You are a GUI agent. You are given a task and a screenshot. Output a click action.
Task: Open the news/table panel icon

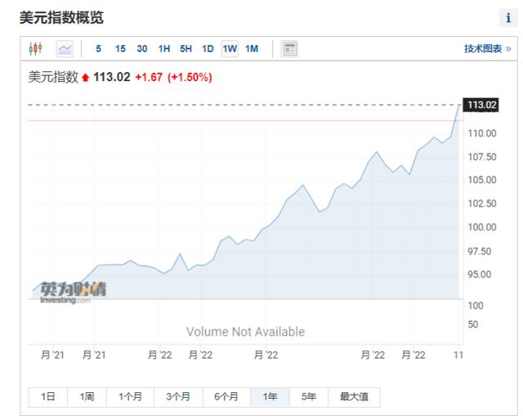(x=289, y=49)
